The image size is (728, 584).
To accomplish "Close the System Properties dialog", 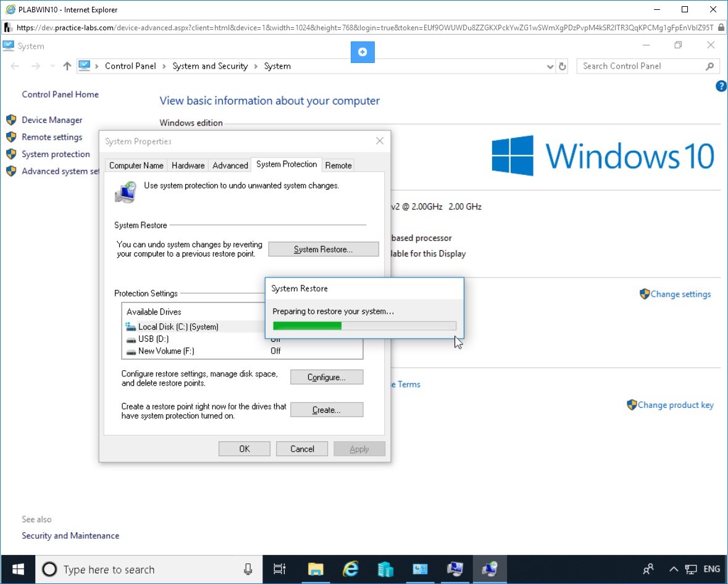I will point(380,141).
